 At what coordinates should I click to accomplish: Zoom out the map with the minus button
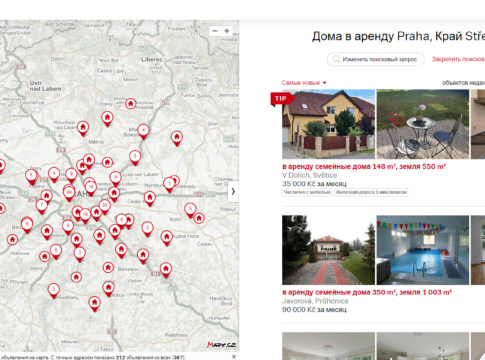215,31
